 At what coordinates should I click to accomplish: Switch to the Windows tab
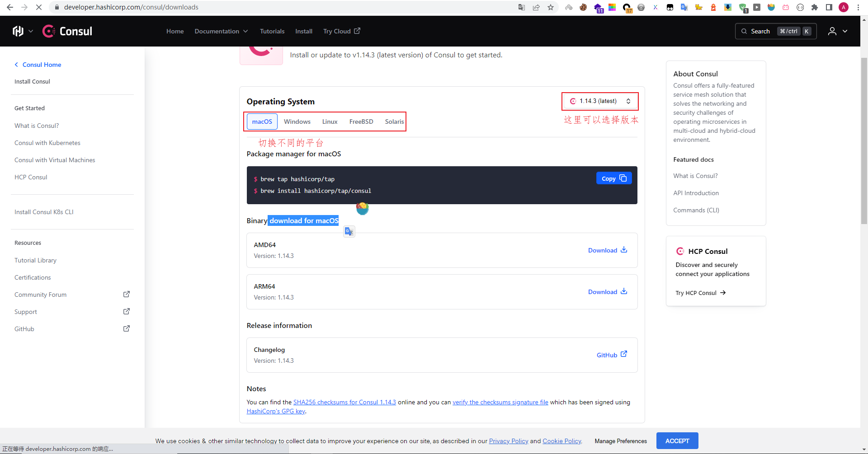pos(297,122)
